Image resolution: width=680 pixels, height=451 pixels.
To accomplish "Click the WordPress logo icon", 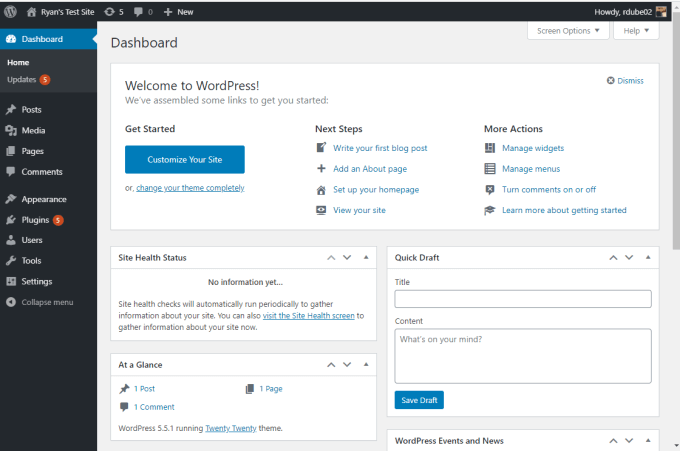I will (10, 11).
